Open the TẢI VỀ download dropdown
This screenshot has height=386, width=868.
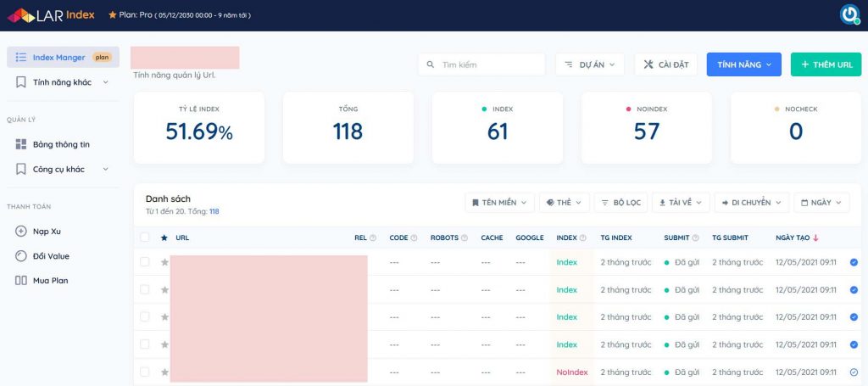click(681, 203)
